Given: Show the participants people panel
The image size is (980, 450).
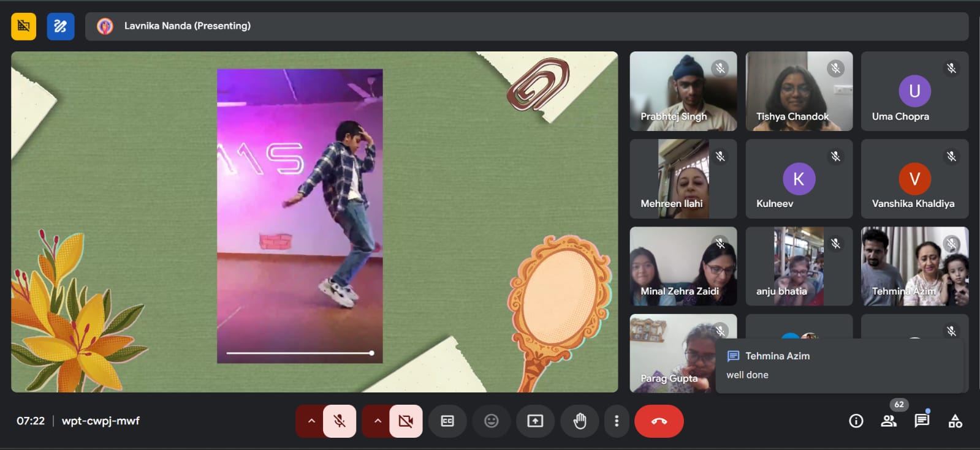Looking at the screenshot, I should [889, 421].
